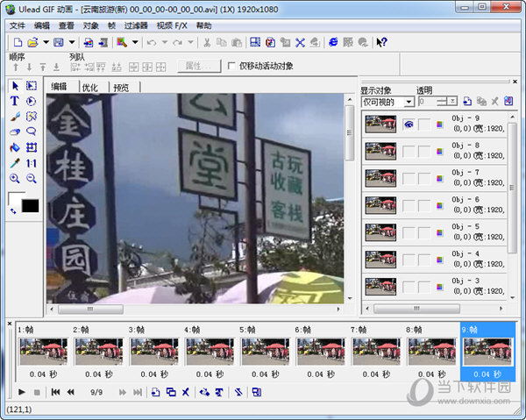526x420 pixels.
Task: Click the Redo arrow icon
Action: click(177, 42)
